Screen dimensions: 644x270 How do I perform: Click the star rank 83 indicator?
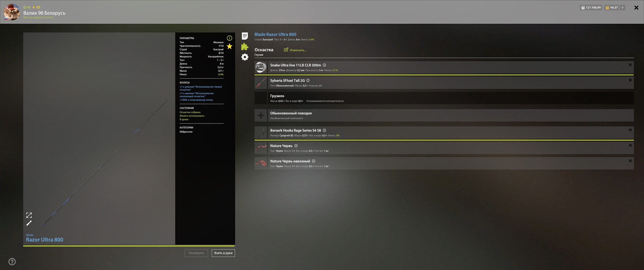coord(36,7)
